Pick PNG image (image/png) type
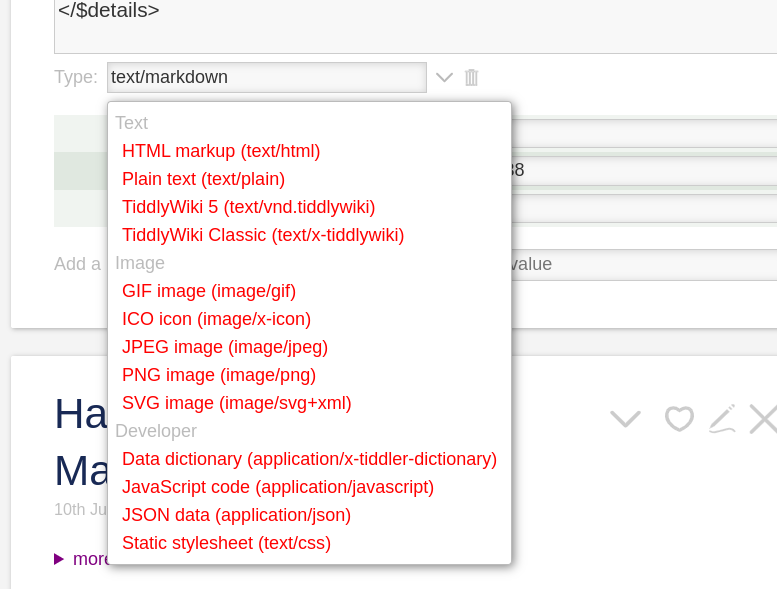The height and width of the screenshot is (589, 777). (x=219, y=375)
